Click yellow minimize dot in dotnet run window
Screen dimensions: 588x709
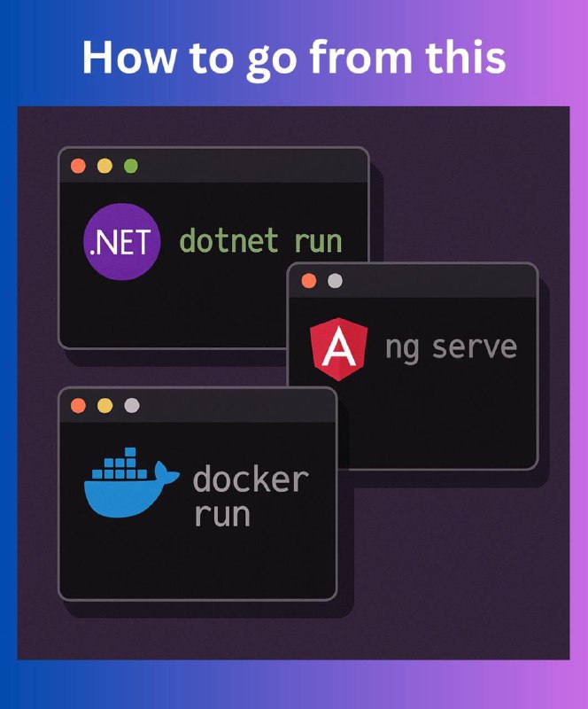104,166
